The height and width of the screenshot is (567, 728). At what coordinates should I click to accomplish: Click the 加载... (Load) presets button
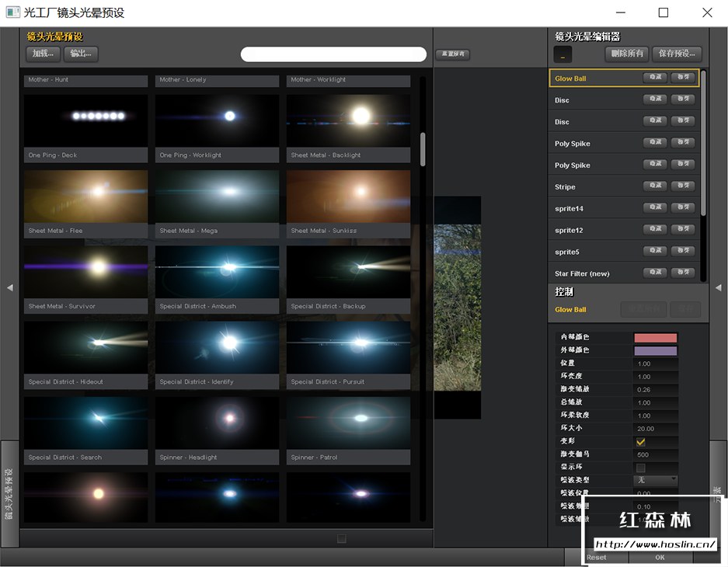click(43, 54)
